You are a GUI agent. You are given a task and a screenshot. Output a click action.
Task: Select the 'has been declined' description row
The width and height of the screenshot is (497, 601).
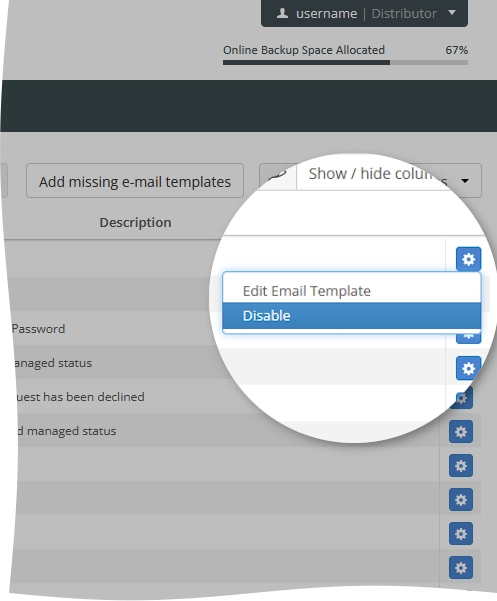tap(80, 397)
